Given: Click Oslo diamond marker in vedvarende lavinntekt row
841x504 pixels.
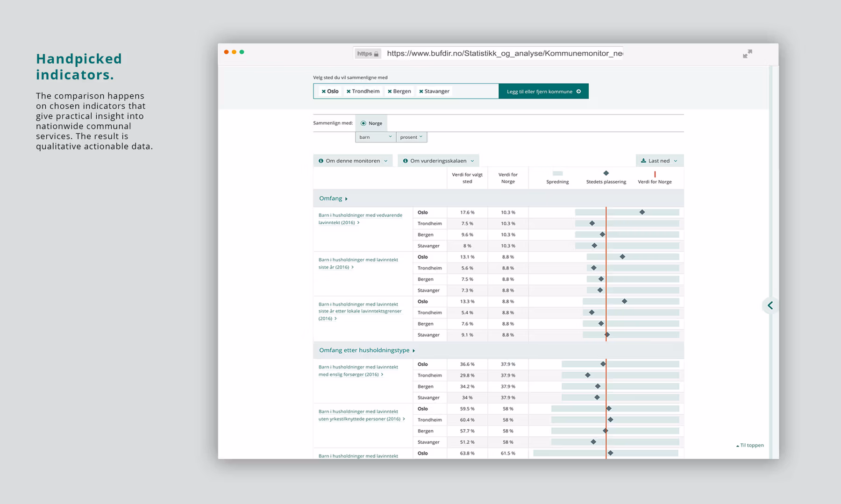Looking at the screenshot, I should point(642,212).
